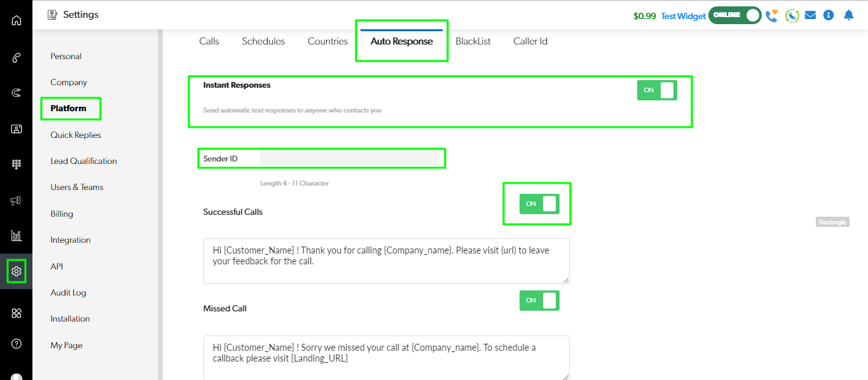Turn off Instant Responses toggle

point(657,90)
